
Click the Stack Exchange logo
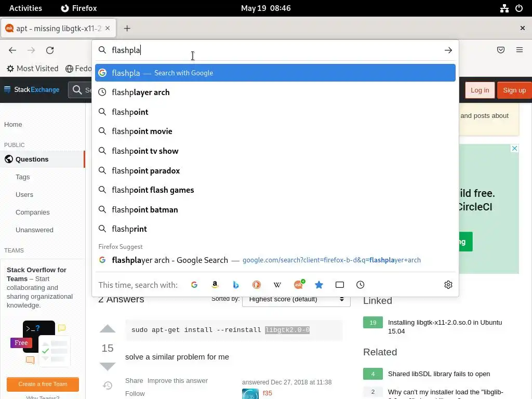click(x=32, y=89)
